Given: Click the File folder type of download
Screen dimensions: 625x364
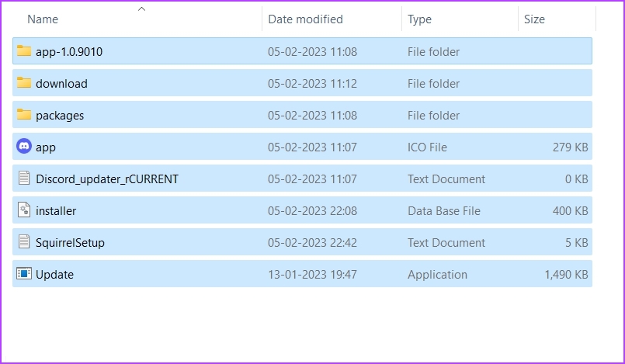Looking at the screenshot, I should point(433,84).
